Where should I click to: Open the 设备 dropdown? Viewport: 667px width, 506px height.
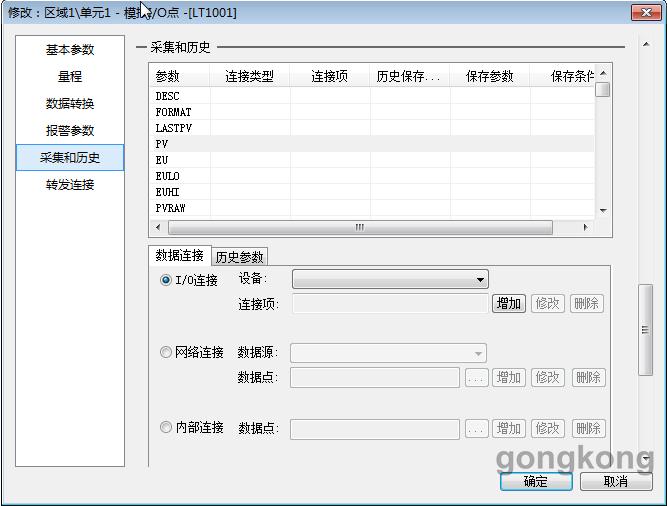coord(390,279)
